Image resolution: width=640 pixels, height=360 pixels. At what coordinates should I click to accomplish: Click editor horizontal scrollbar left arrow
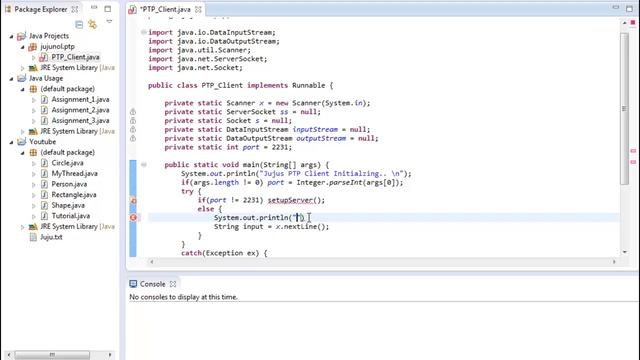point(152,262)
